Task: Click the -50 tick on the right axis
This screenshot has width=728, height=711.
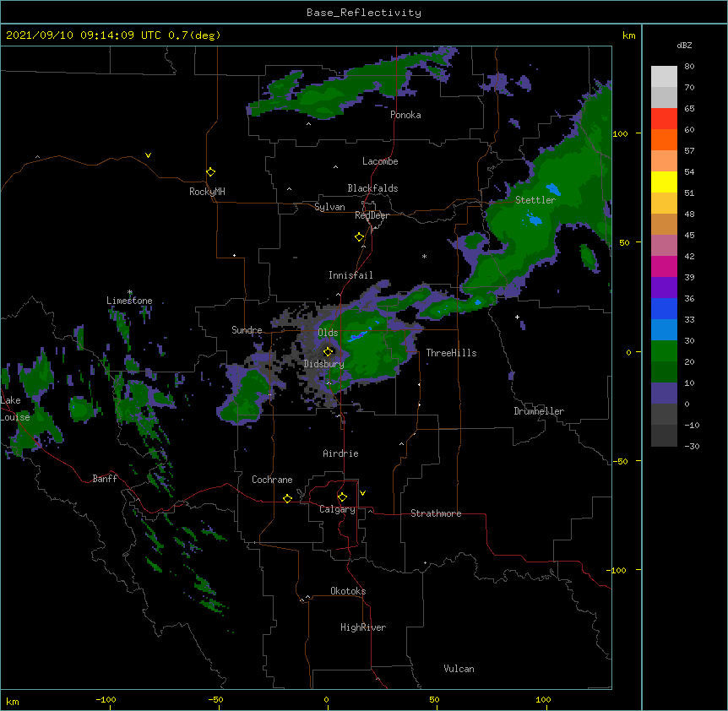Action: tap(620, 461)
